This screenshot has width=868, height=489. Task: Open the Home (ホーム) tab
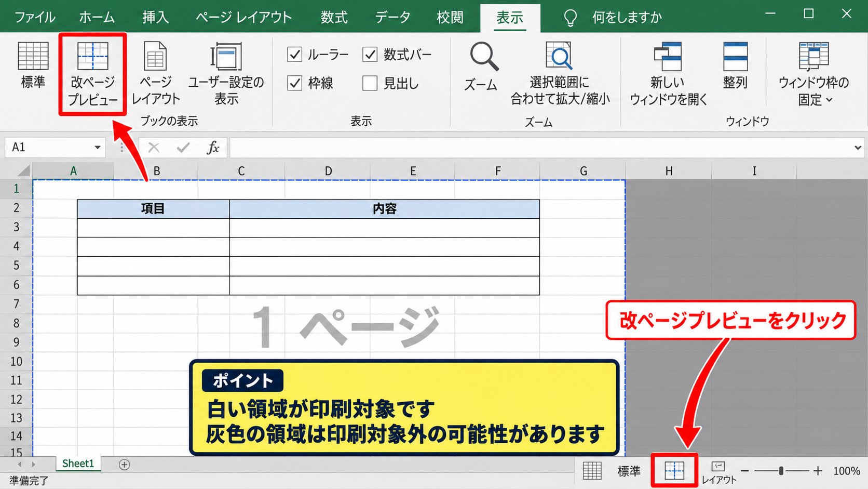(x=97, y=18)
